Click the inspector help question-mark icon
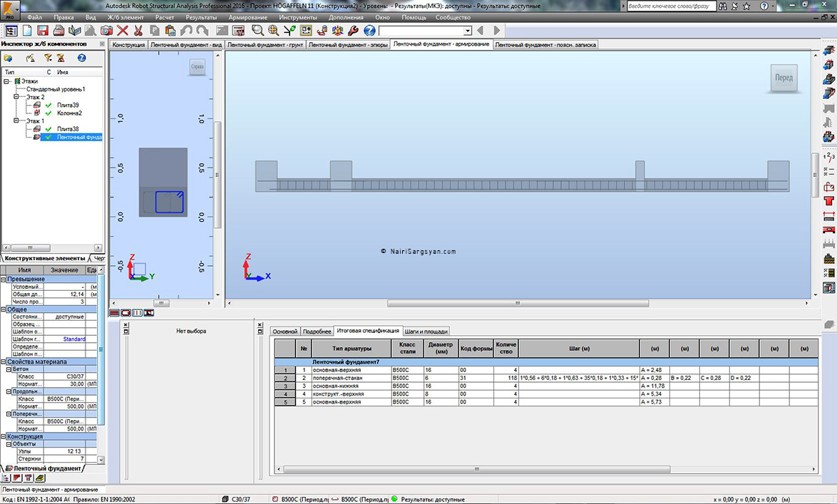 coord(82,58)
